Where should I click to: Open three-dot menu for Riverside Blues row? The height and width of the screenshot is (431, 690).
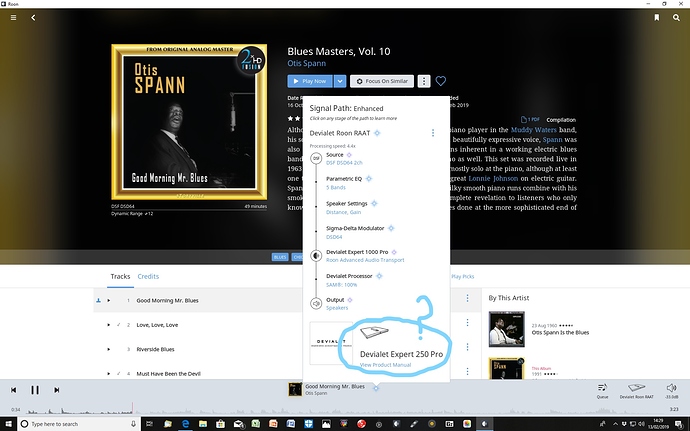[467, 347]
